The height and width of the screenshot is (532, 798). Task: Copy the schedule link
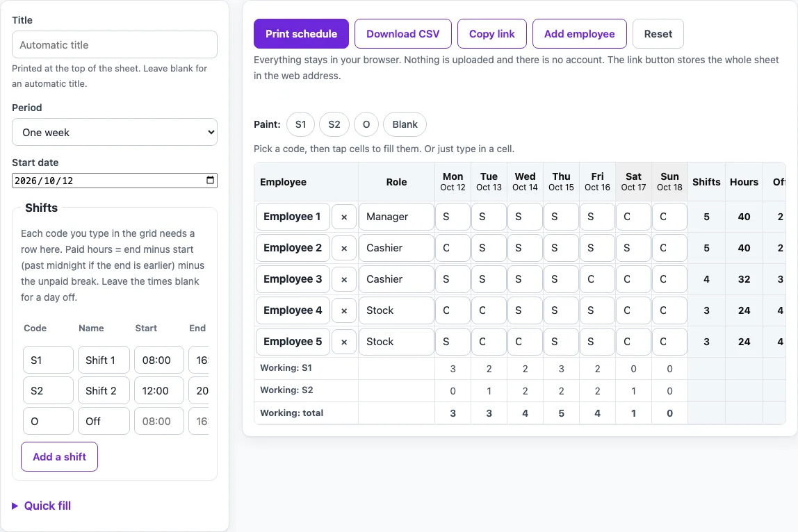[491, 33]
